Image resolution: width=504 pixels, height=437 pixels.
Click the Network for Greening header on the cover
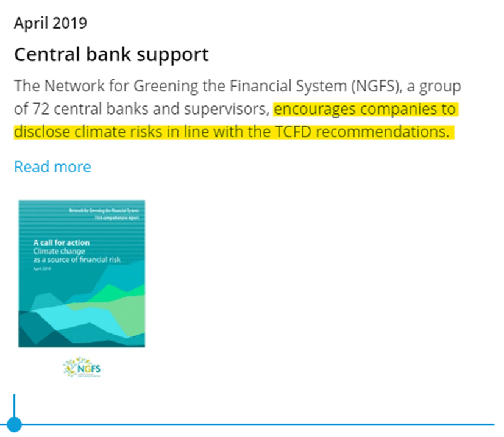[x=104, y=211]
